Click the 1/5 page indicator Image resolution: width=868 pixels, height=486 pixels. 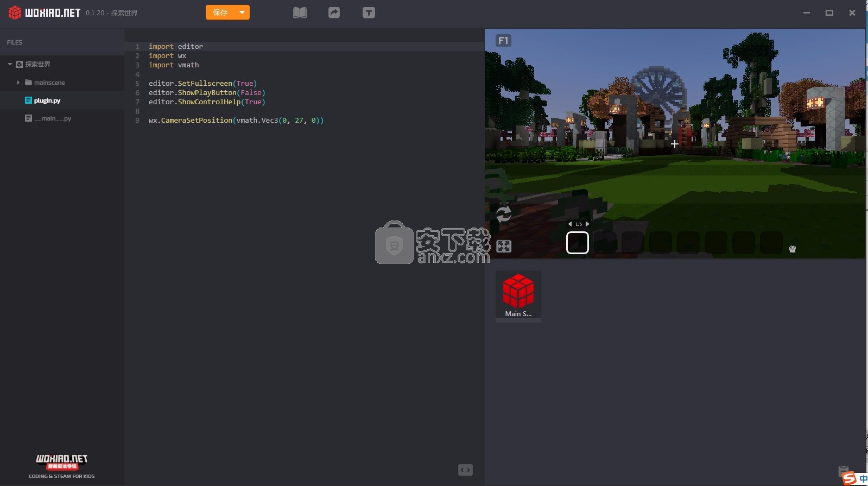coord(579,224)
